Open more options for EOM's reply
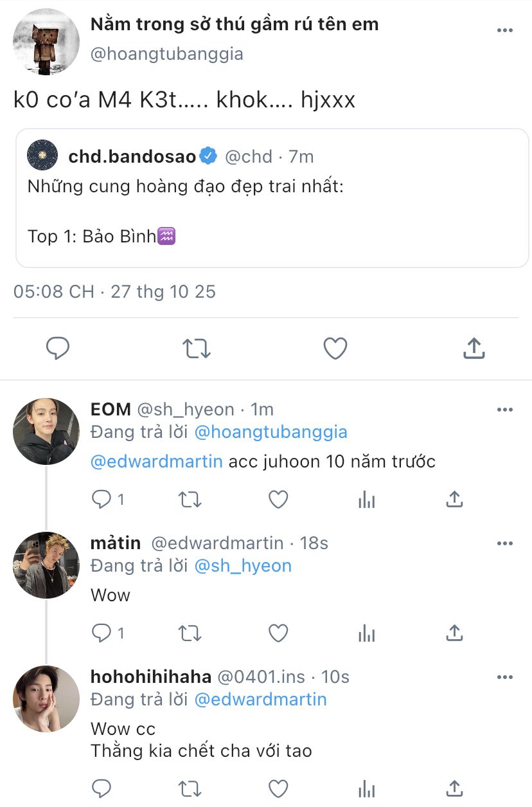 click(505, 410)
